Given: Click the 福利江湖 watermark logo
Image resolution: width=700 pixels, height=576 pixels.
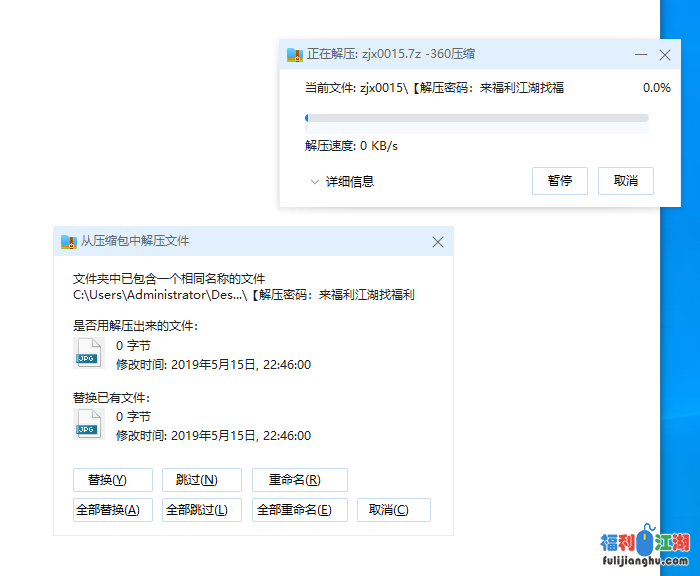Looking at the screenshot, I should pyautogui.click(x=645, y=548).
